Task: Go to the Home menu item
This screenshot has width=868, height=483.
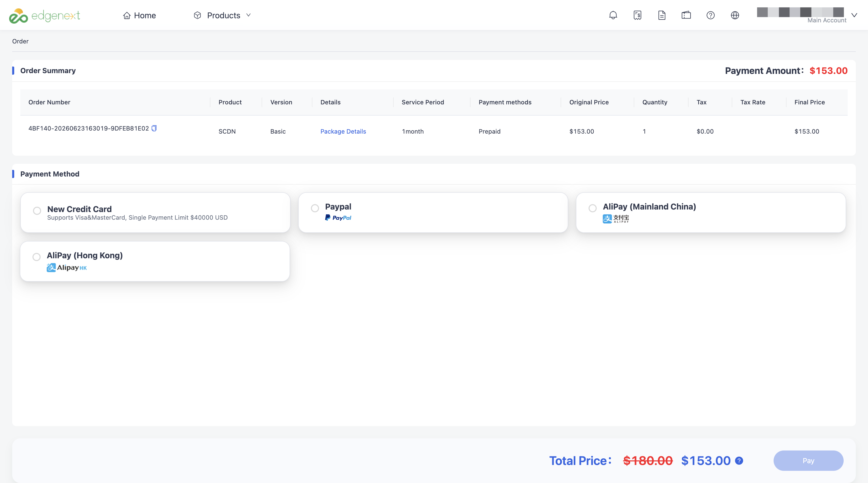Action: pyautogui.click(x=139, y=15)
